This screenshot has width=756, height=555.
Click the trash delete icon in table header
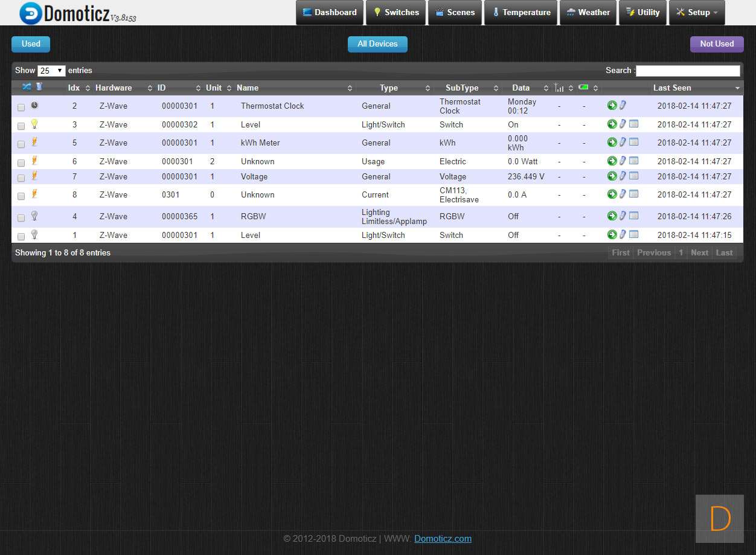point(39,87)
